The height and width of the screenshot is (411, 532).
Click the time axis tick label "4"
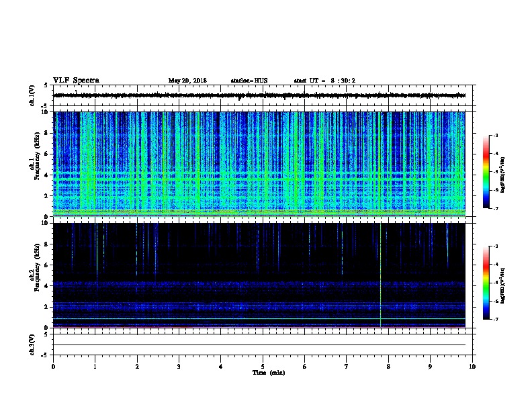pyautogui.click(x=221, y=367)
